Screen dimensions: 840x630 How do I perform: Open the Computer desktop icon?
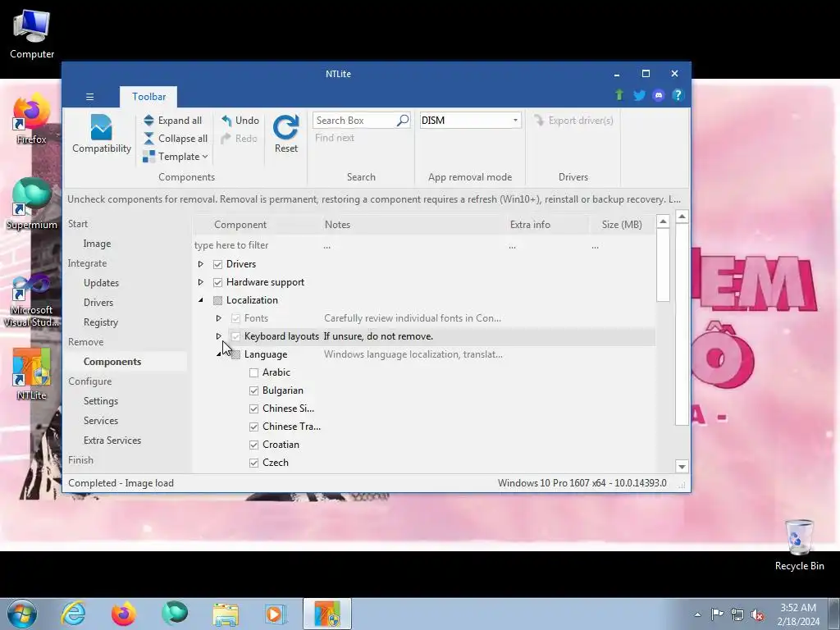(x=32, y=34)
